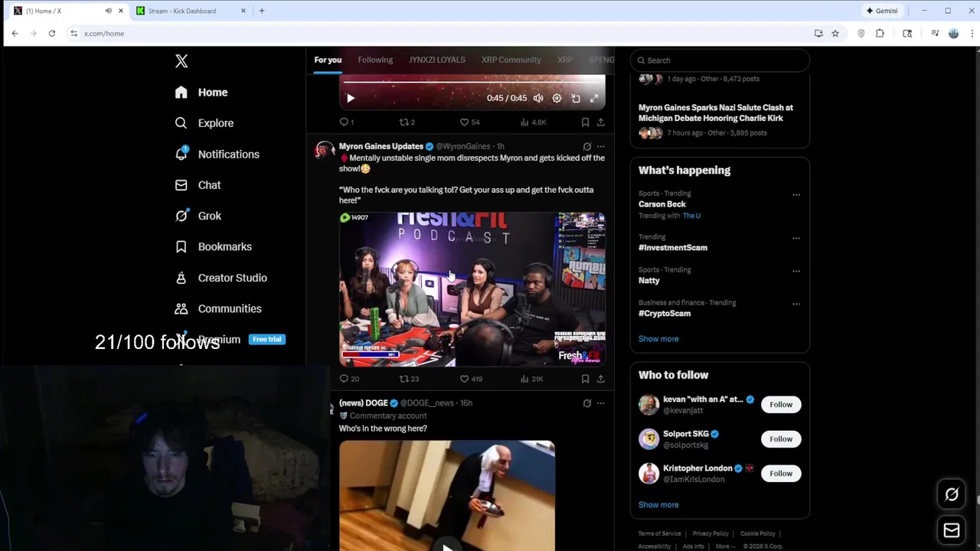Open Explore page
This screenshot has width=980, height=551.
coord(204,123)
